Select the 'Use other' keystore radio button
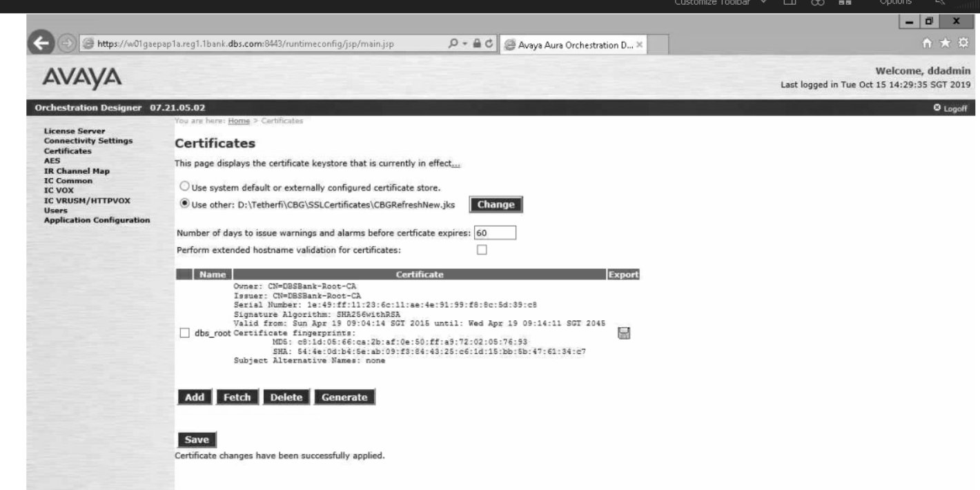This screenshot has height=490, width=980. (184, 204)
